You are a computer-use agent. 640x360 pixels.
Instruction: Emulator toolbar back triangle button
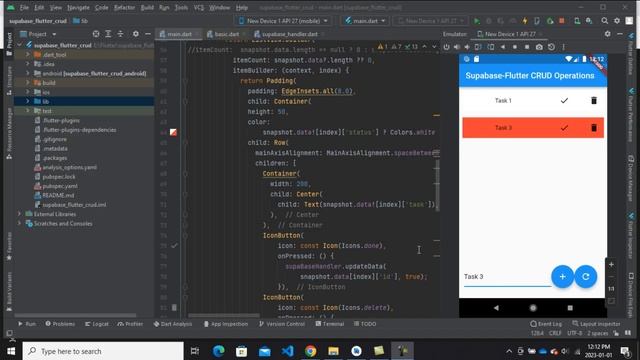pos(503,47)
